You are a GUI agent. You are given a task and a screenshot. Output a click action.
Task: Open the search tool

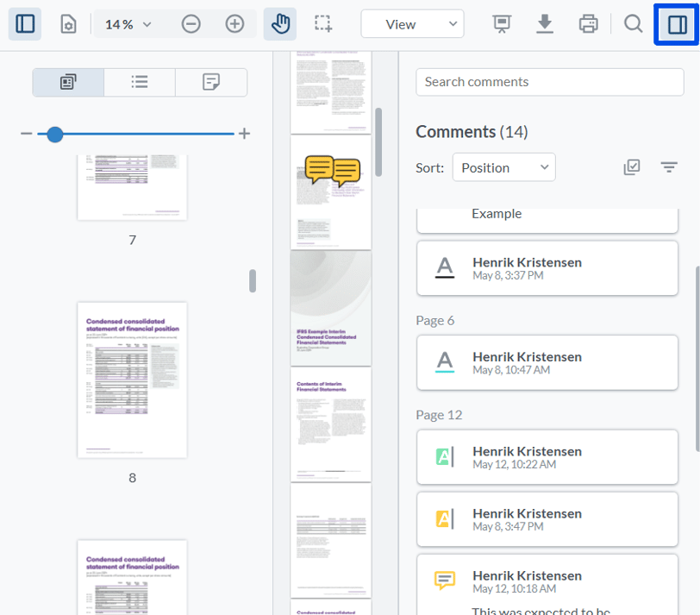point(634,24)
